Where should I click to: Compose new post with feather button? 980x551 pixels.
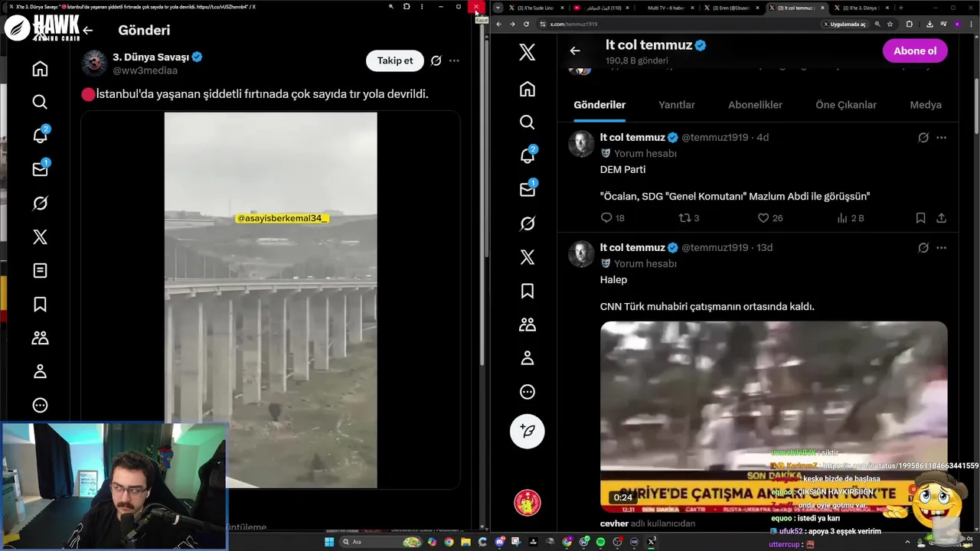pos(527,431)
